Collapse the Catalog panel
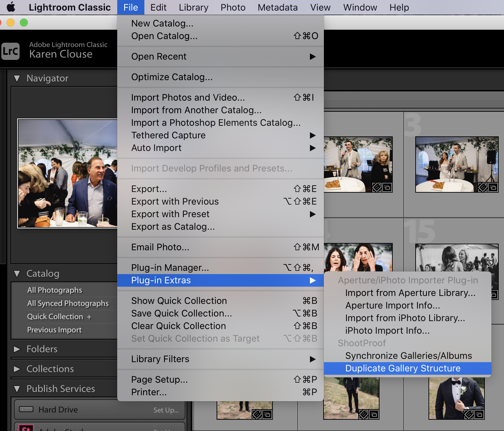 point(17,274)
